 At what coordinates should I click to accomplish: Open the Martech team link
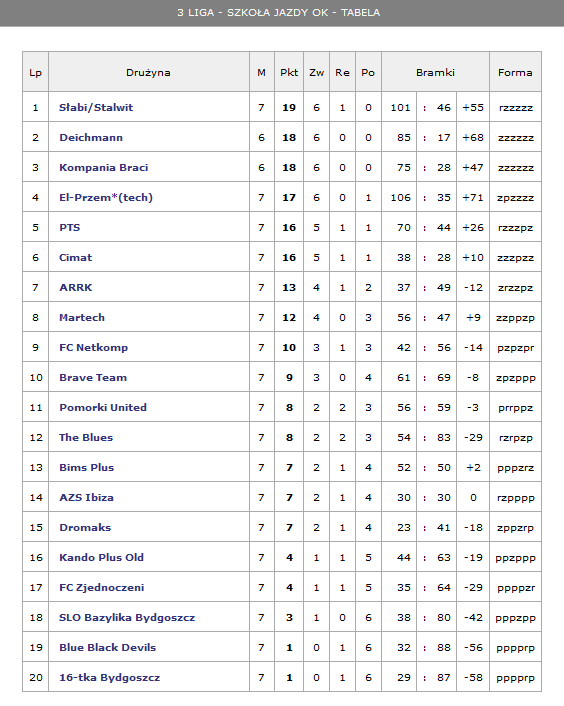tap(82, 317)
